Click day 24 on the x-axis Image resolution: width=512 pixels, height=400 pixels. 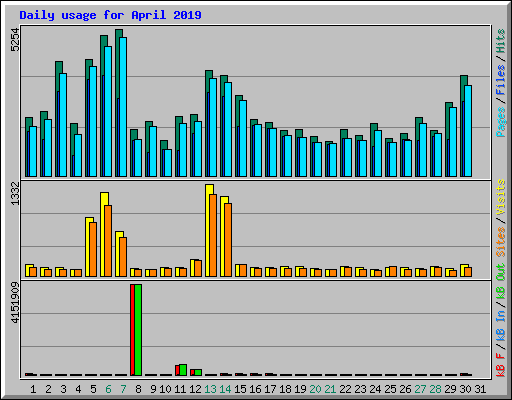[x=375, y=389]
